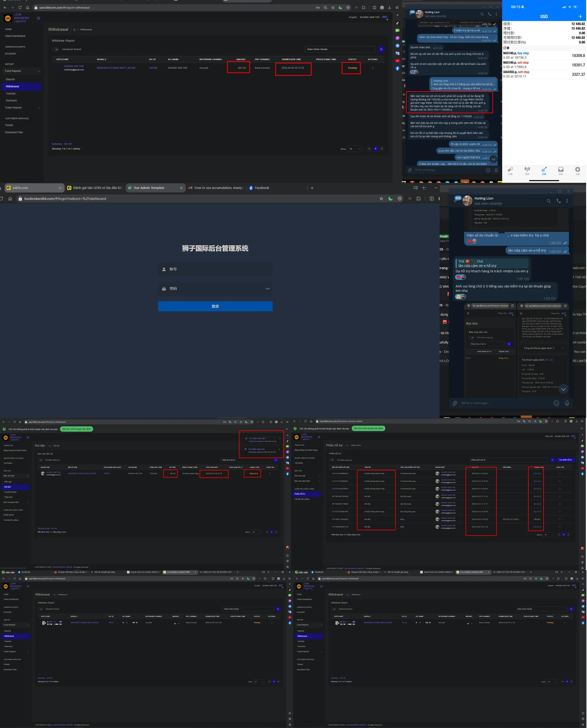Image resolution: width=587 pixels, height=728 pixels.
Task: Click phone call icon in Telegram chat showing 1:00 CH
Action: coord(558,201)
